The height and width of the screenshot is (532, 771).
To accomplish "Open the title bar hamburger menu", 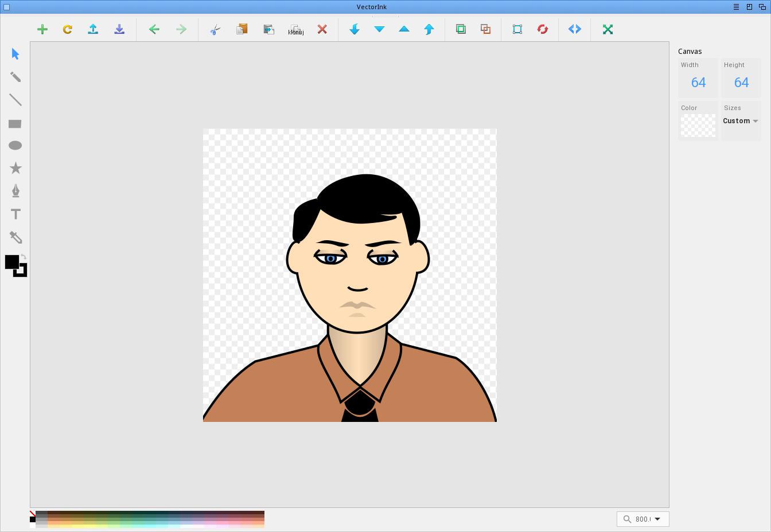I will [x=736, y=7].
